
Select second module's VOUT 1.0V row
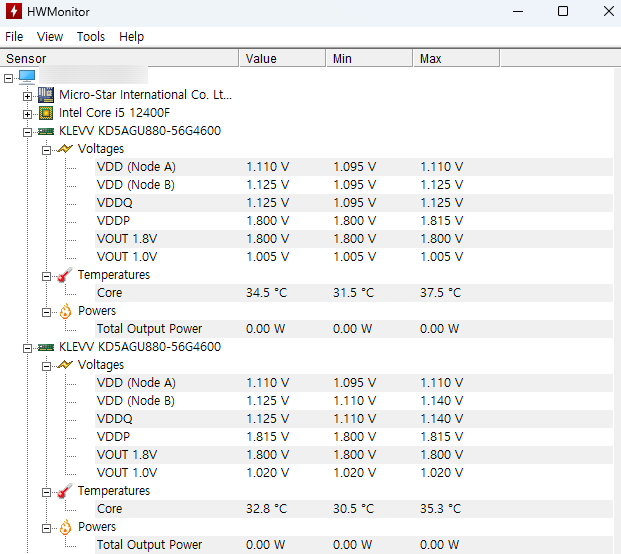354,473
